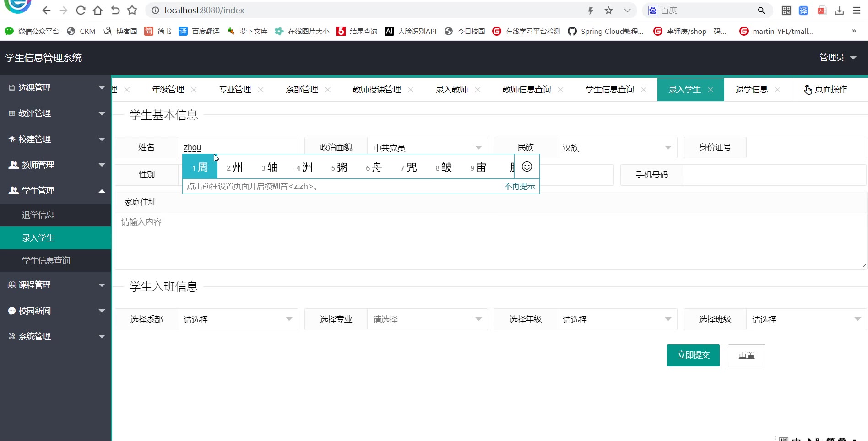Expand the 教评管理 sidebar menu

click(55, 113)
